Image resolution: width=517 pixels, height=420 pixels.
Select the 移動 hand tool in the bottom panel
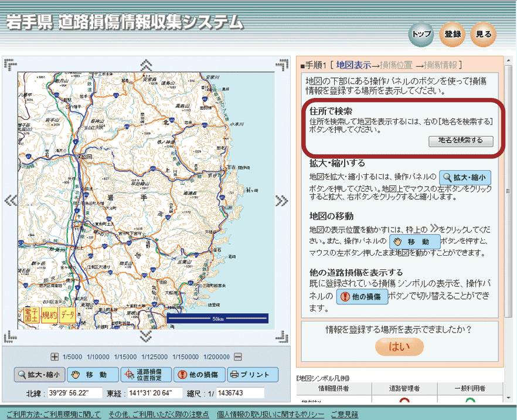click(x=93, y=375)
